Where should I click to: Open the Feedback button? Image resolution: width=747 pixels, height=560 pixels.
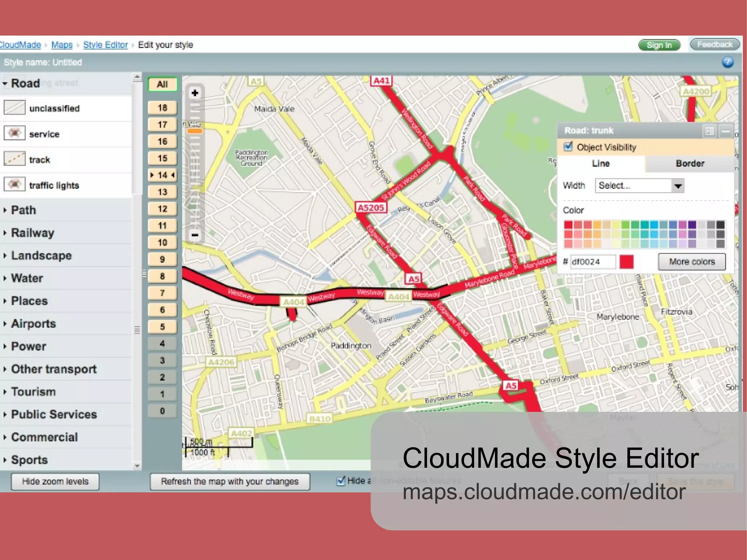point(715,45)
